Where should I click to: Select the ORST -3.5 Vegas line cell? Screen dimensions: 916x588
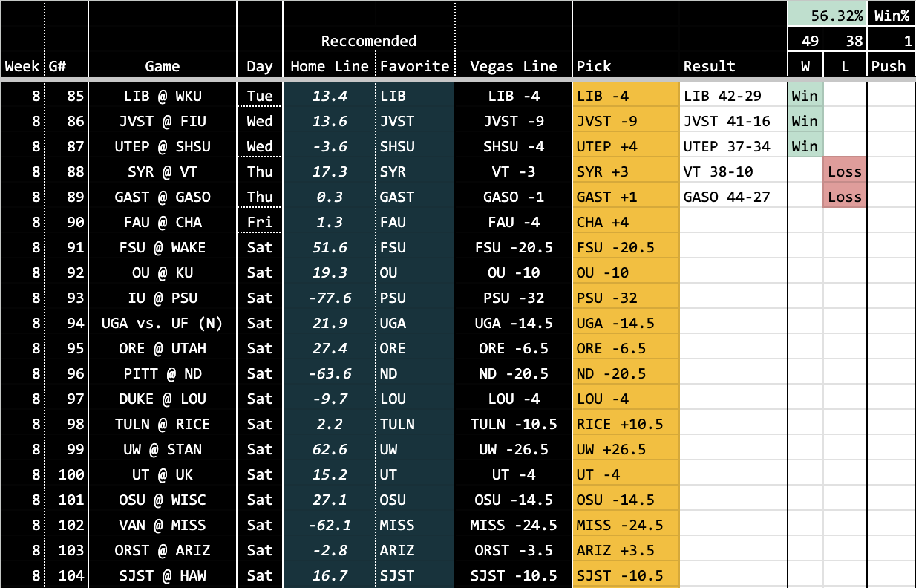513,550
